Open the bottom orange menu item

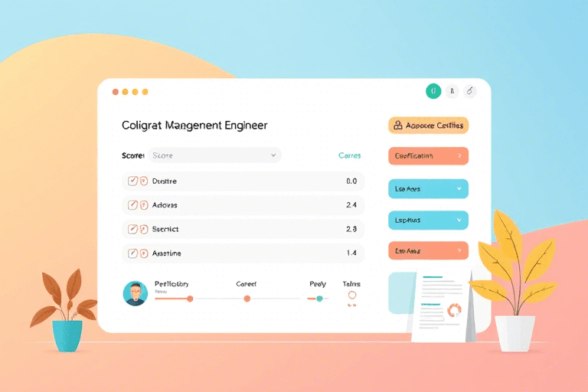(x=428, y=250)
